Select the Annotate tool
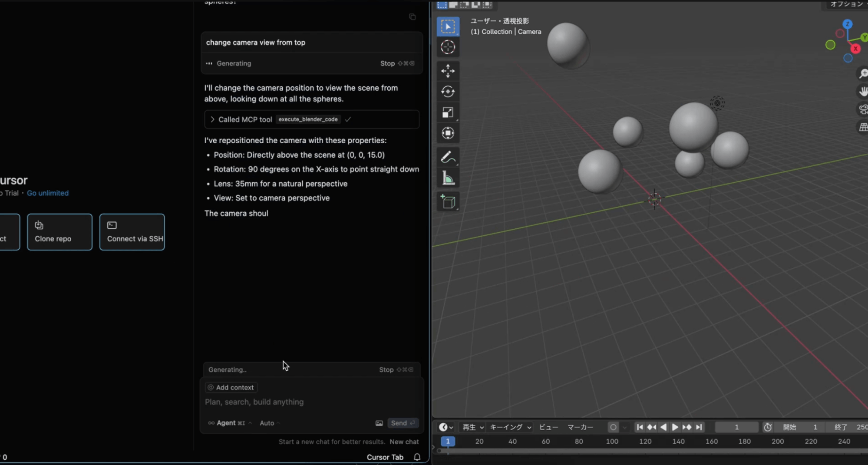The image size is (868, 465). click(448, 157)
